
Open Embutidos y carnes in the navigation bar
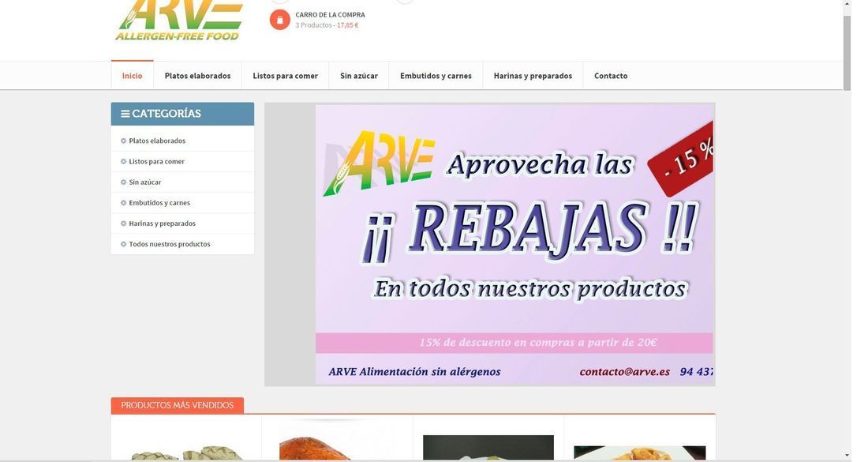[436, 76]
